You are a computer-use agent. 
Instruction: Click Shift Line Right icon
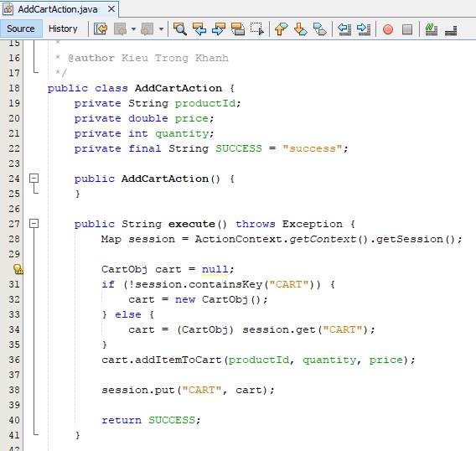point(364,29)
